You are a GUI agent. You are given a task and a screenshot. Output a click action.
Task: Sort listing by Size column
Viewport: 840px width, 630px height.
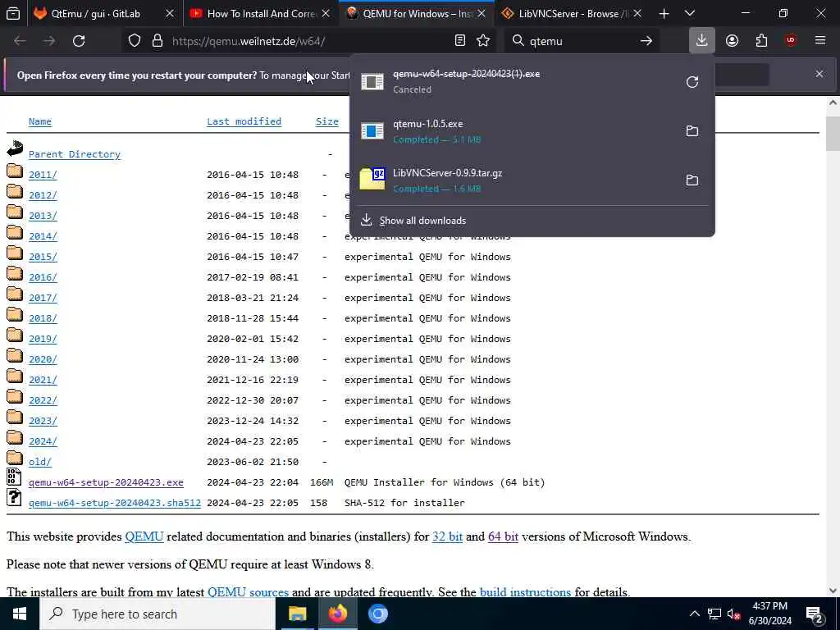tap(326, 121)
